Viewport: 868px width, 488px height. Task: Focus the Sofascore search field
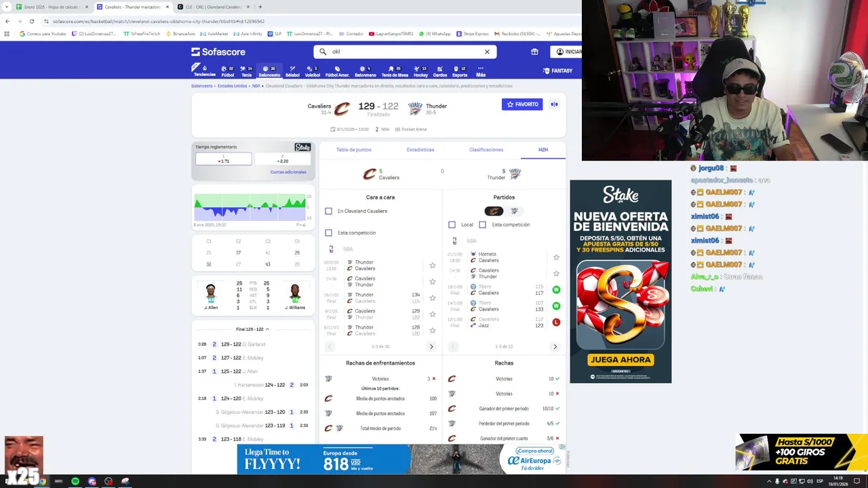pos(405,52)
